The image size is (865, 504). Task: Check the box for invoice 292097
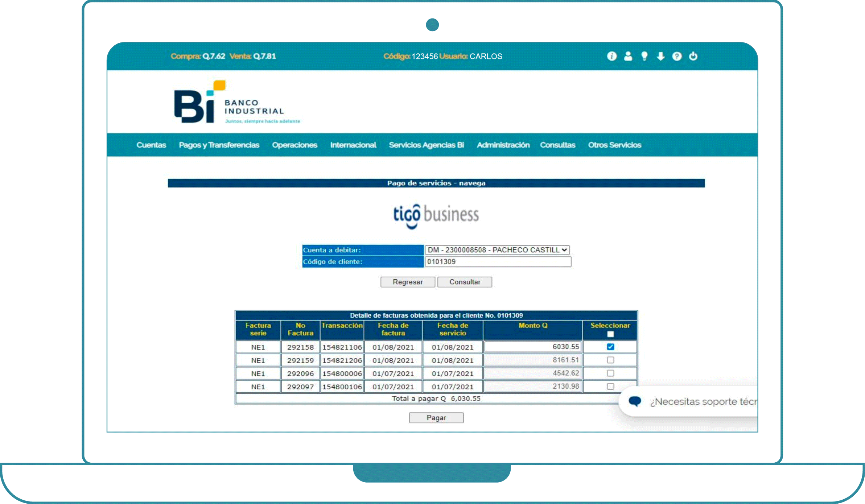[x=610, y=386]
